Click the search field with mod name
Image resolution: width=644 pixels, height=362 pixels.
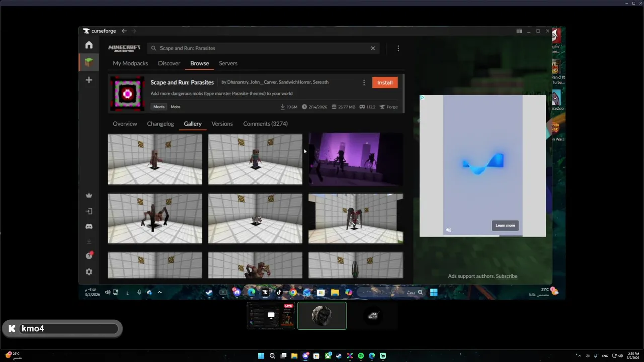pos(263,48)
